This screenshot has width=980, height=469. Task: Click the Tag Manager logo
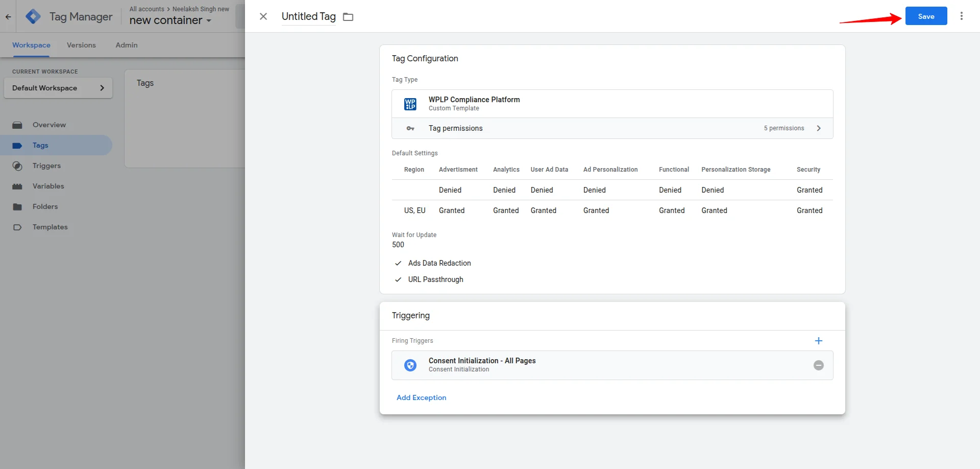click(33, 16)
